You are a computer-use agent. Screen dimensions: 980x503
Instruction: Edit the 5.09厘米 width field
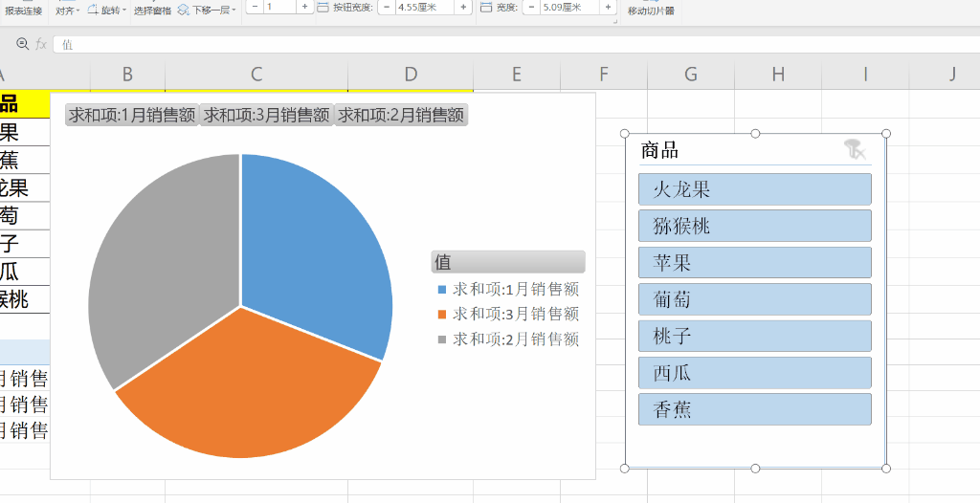pyautogui.click(x=570, y=7)
